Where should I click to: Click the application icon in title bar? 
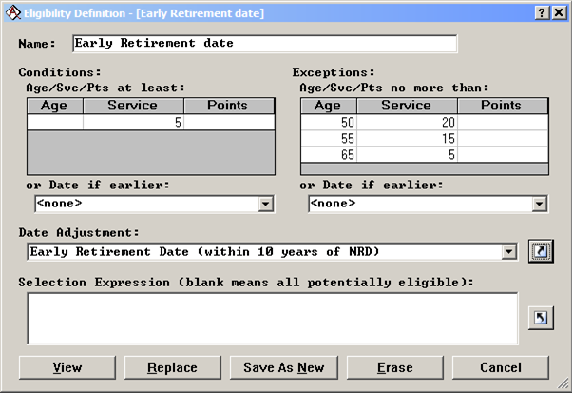13,13
